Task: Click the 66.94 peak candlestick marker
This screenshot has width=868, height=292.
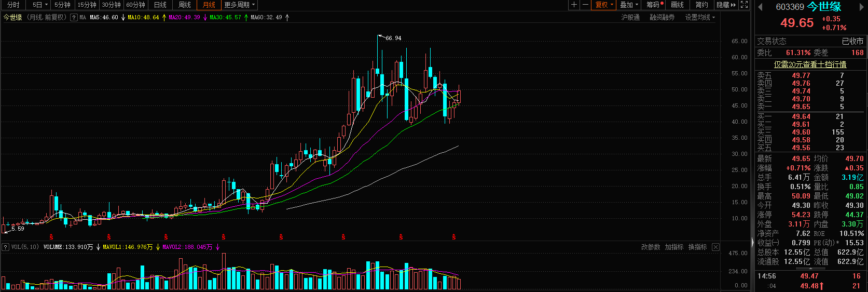Action: [378, 35]
